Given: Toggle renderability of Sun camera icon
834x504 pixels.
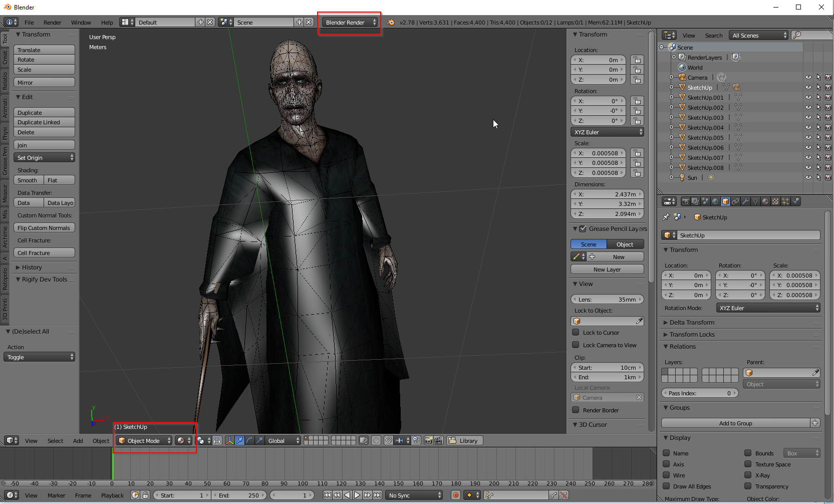Looking at the screenshot, I should pos(828,177).
